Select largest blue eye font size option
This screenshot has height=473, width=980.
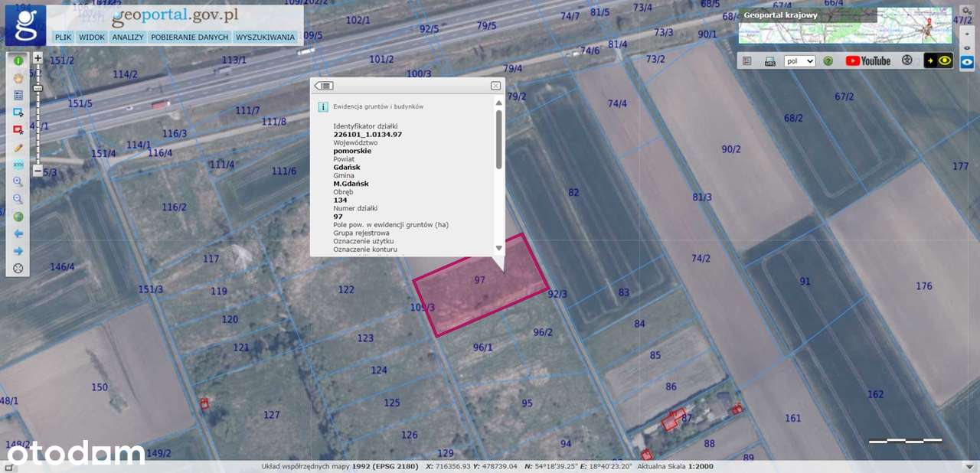coord(967,62)
